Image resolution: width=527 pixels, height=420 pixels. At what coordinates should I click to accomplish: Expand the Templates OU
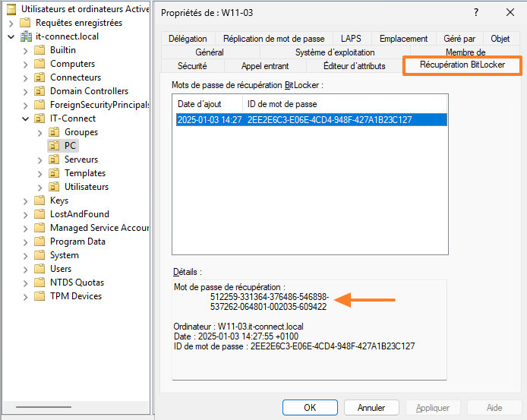(x=40, y=174)
